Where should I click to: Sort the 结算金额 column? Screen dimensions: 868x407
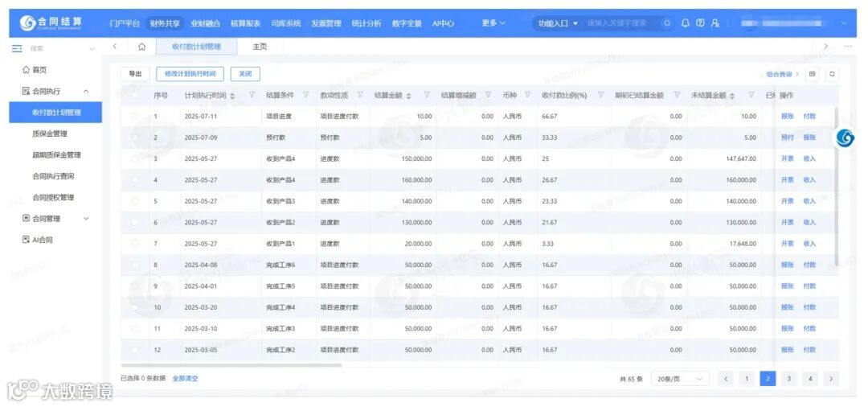[x=408, y=96]
